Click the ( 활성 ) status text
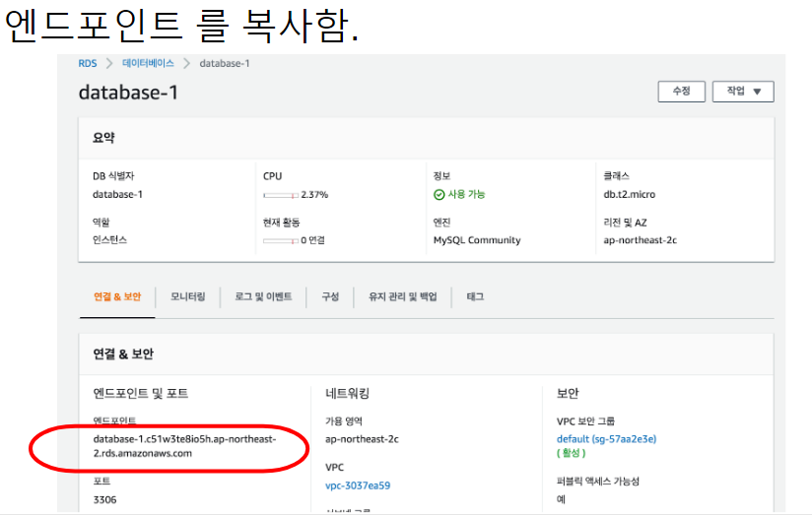Viewport: 812px width, 515px height. tap(572, 453)
